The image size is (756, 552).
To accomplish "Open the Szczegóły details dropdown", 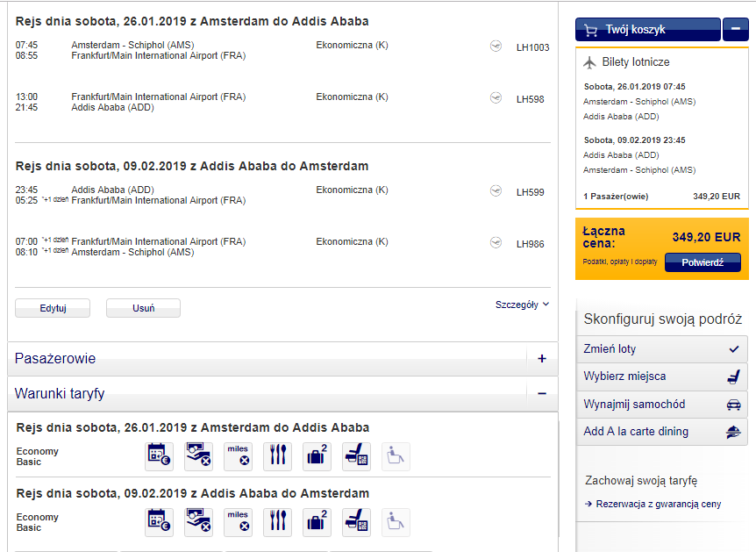I will (522, 305).
